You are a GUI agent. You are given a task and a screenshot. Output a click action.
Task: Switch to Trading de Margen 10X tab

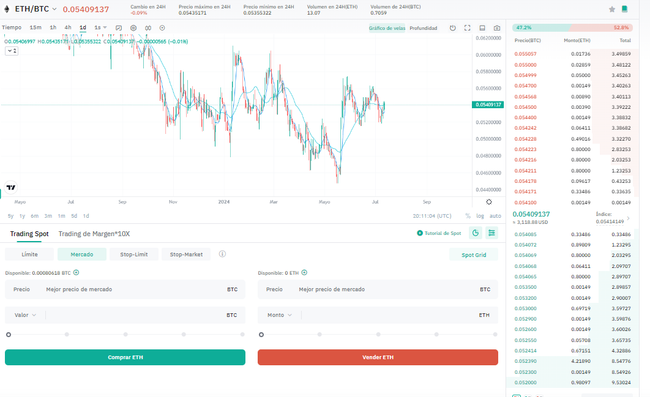[x=94, y=234]
